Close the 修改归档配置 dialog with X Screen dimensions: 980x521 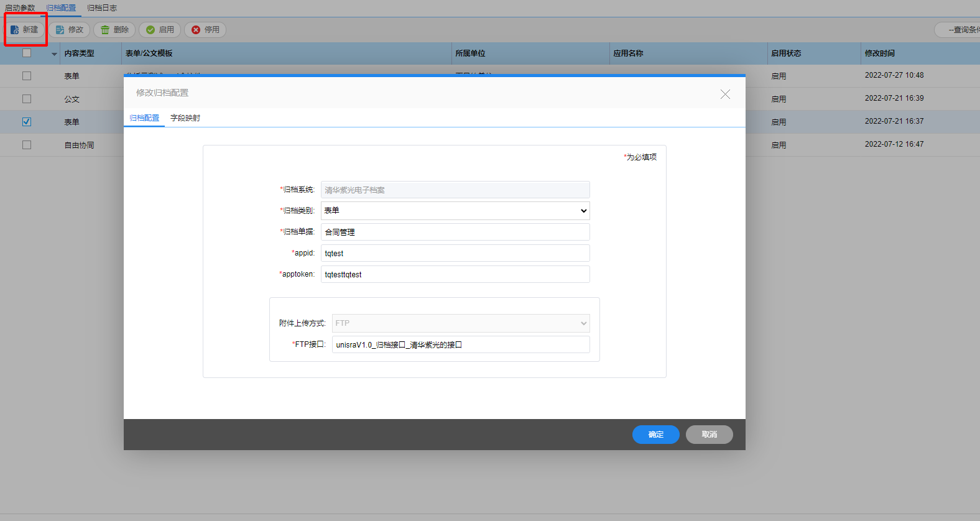click(x=725, y=94)
